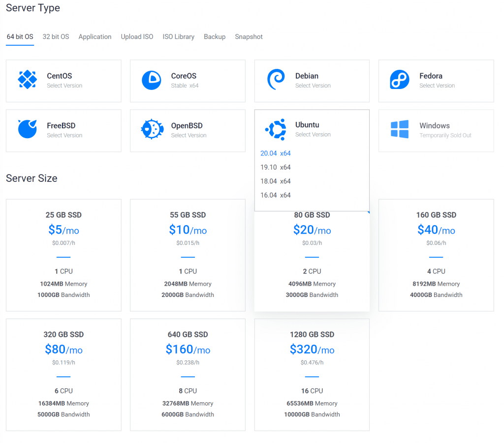Click the Fedora logo icon
Screen dimensions: 504x443
click(400, 80)
